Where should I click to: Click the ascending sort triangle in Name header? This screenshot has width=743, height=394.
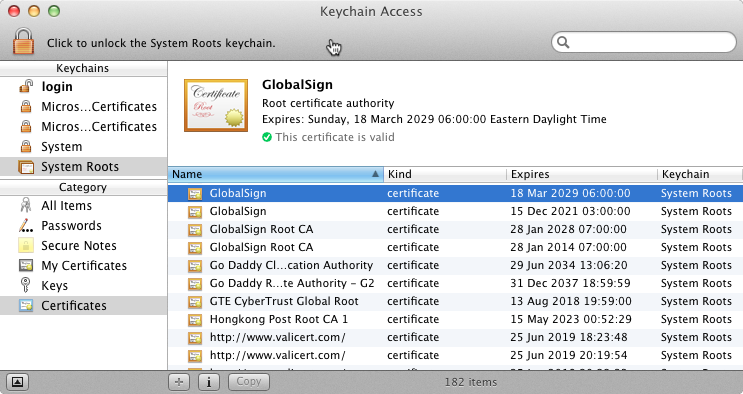point(375,174)
